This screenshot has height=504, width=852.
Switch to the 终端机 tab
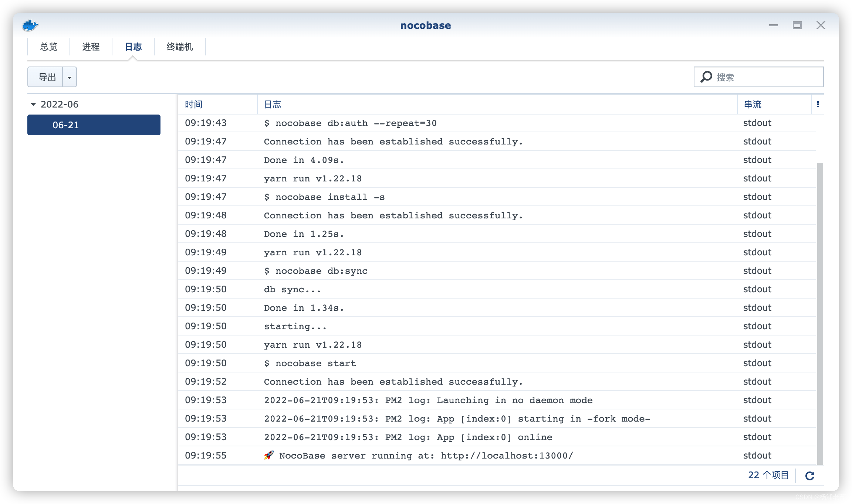(x=179, y=47)
